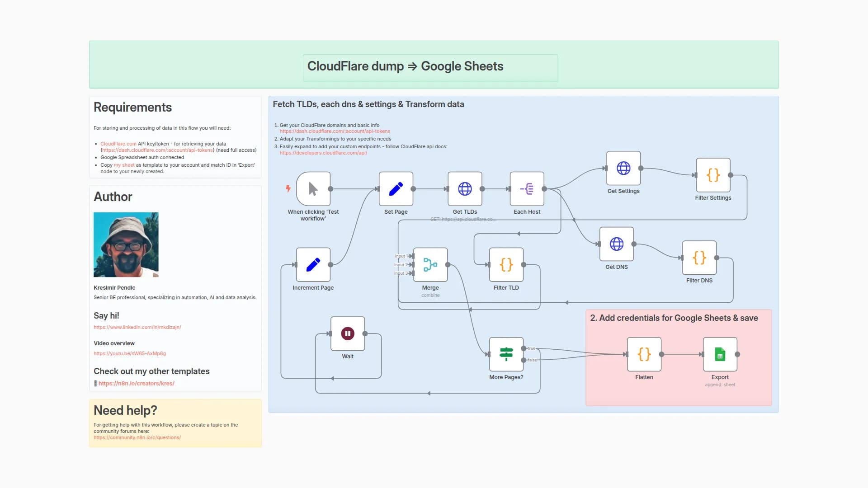Select 'Check out my other templates' heading
The height and width of the screenshot is (488, 868).
click(x=151, y=371)
